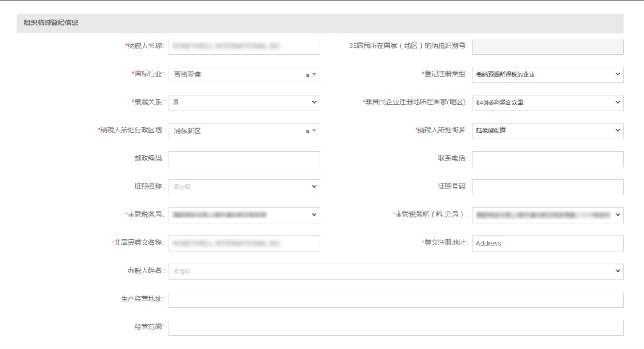Open the 办税人姓名 dropdown

click(x=395, y=271)
